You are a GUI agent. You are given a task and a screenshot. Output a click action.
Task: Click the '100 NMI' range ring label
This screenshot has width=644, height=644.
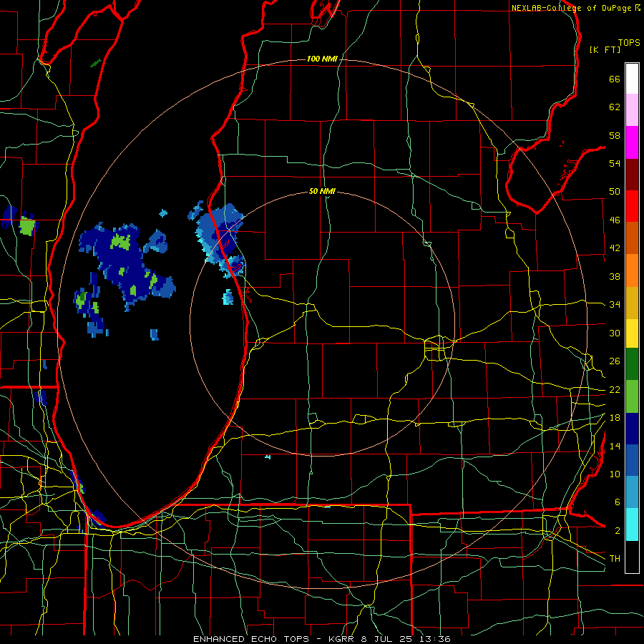click(322, 59)
